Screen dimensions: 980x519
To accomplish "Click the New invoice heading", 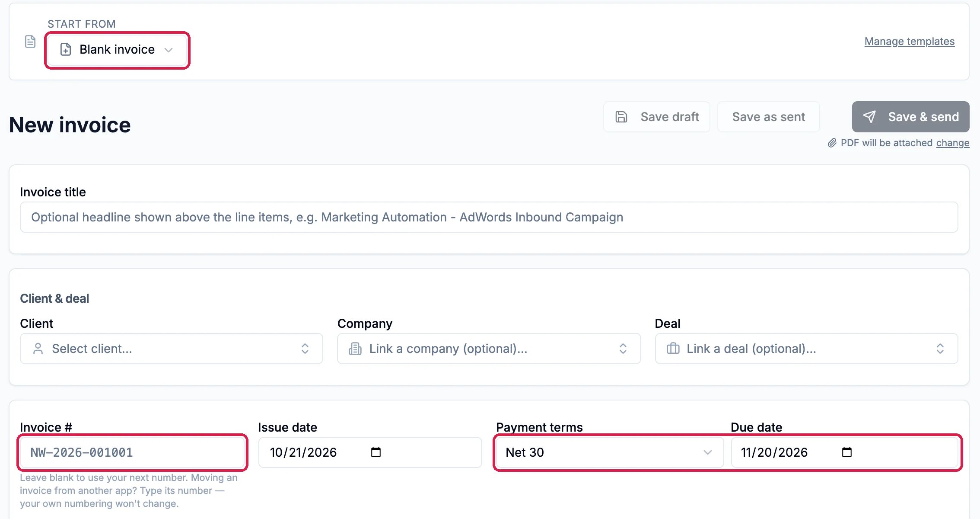I will 70,125.
